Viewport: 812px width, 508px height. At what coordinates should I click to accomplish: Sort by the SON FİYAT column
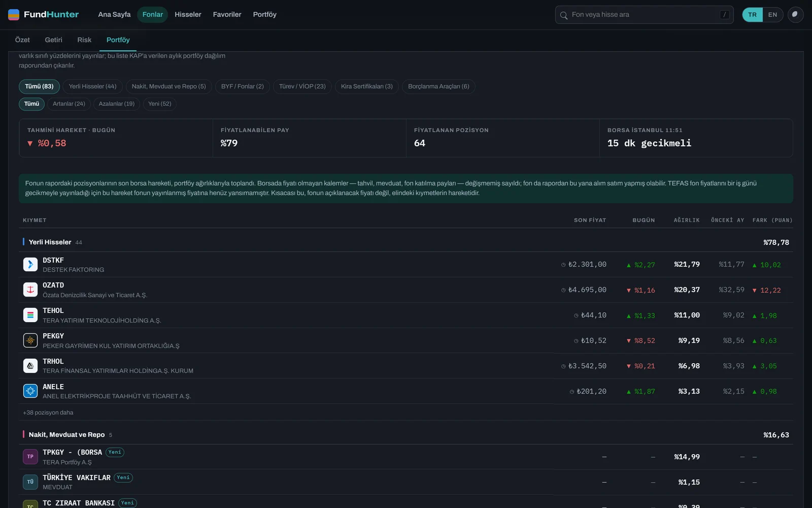pyautogui.click(x=590, y=220)
